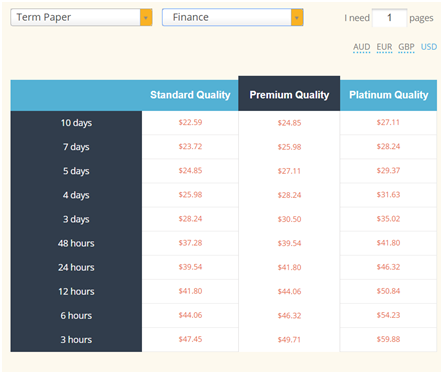Choose $46.32 Platinum price for 24 hours
This screenshot has width=443, height=374.
pos(388,267)
